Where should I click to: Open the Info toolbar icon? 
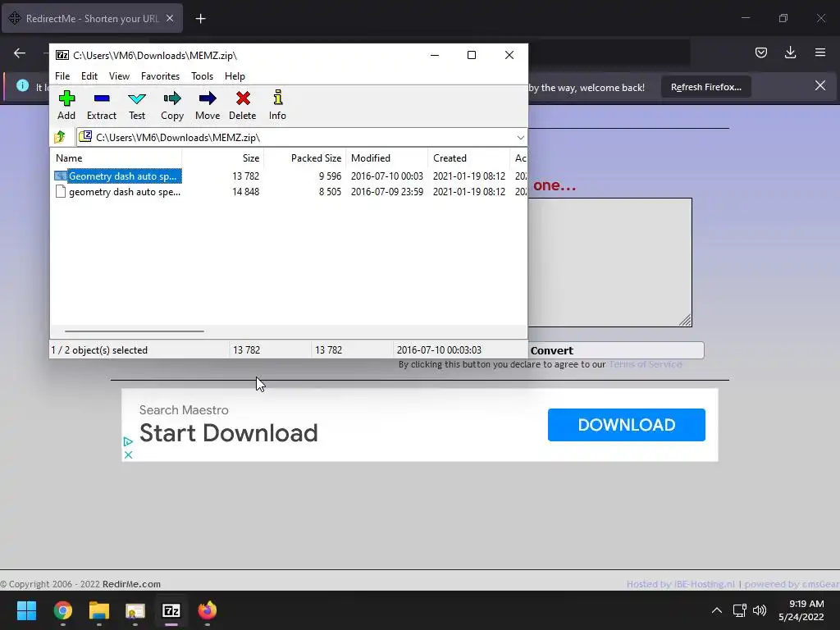[277, 105]
